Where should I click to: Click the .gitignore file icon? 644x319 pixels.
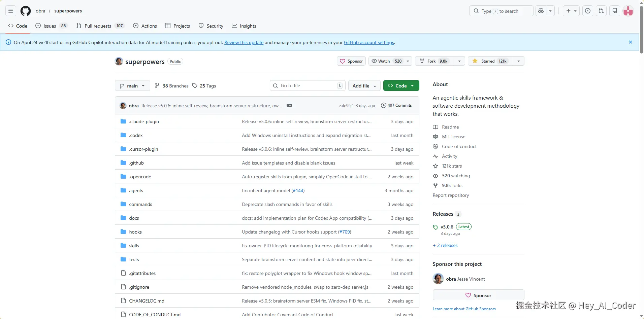coord(123,287)
